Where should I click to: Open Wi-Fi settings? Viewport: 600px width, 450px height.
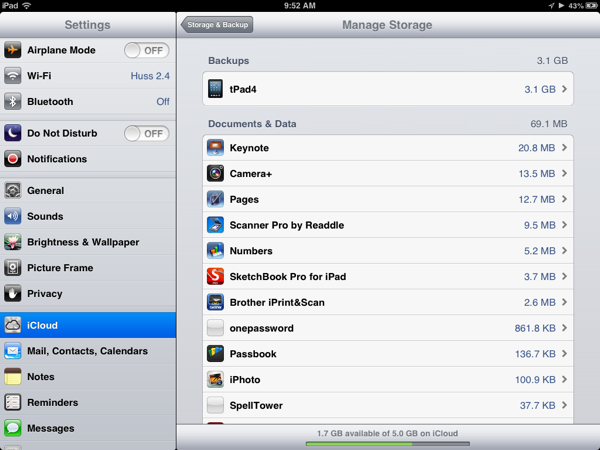[x=88, y=76]
